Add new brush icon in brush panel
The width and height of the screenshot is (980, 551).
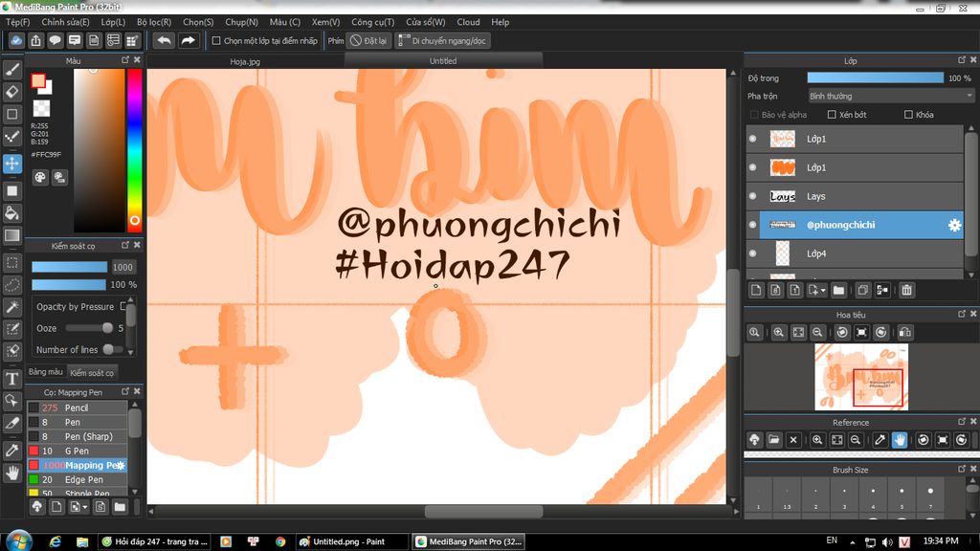tap(56, 507)
